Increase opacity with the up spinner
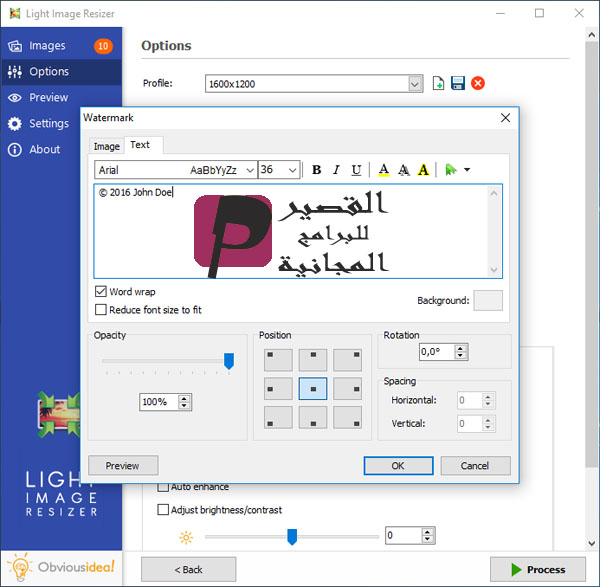The image size is (600, 587). (x=184, y=398)
